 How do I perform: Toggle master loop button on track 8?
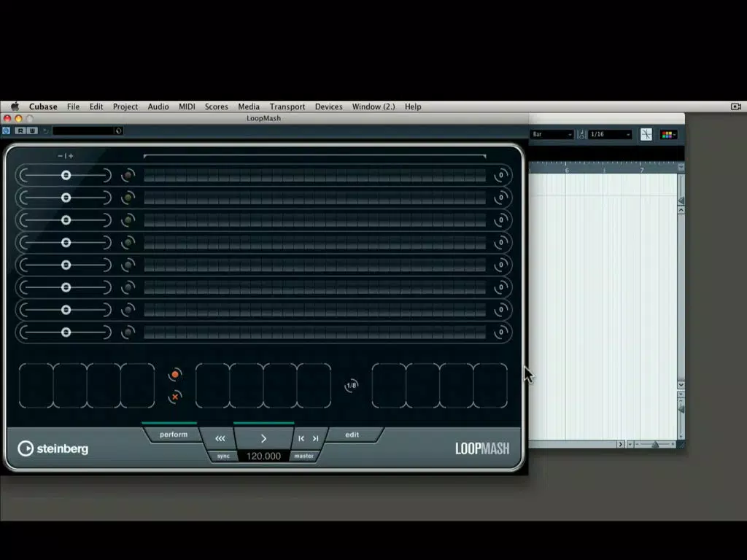click(128, 332)
